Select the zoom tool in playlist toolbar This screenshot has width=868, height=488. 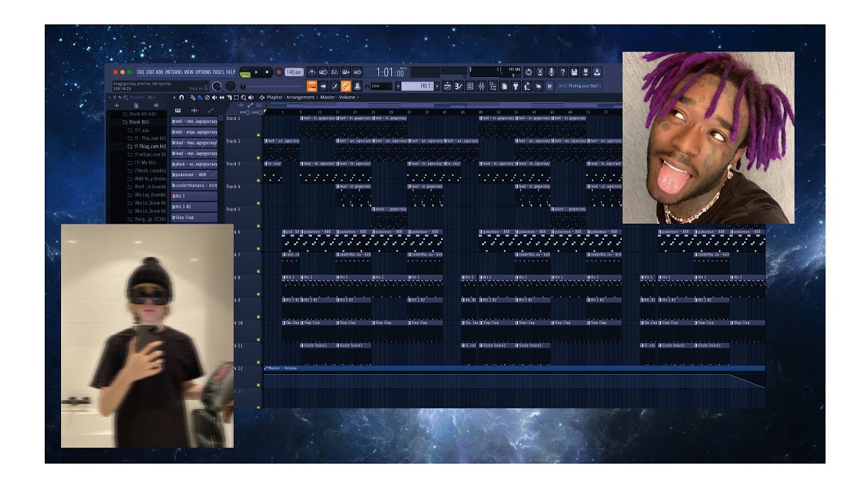click(x=243, y=97)
